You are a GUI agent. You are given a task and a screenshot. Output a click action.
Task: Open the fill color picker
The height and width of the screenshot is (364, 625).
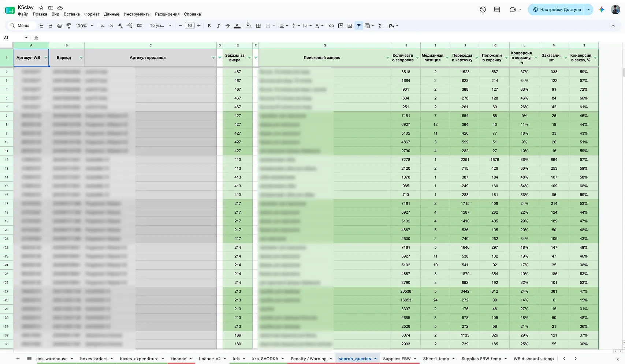point(249,26)
